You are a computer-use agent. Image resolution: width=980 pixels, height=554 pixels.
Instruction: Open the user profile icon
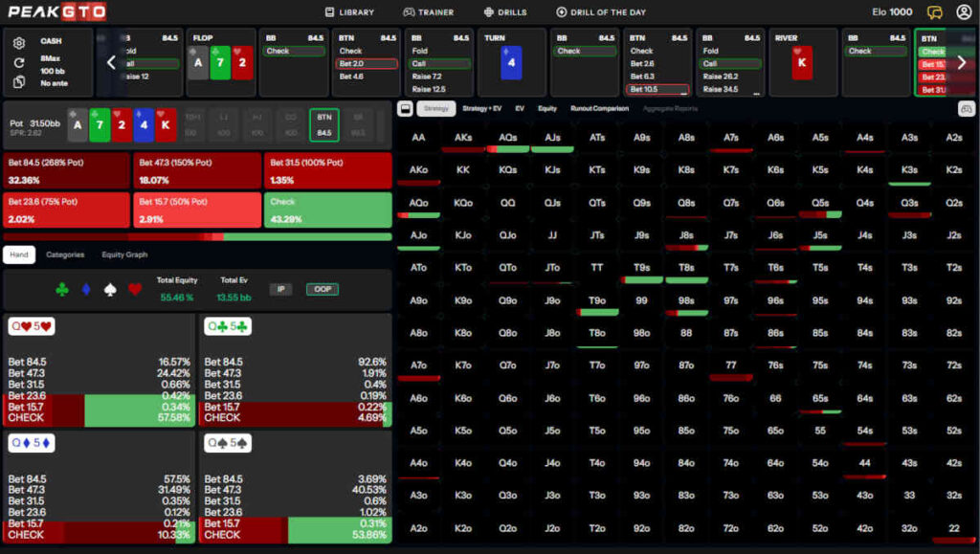(964, 11)
